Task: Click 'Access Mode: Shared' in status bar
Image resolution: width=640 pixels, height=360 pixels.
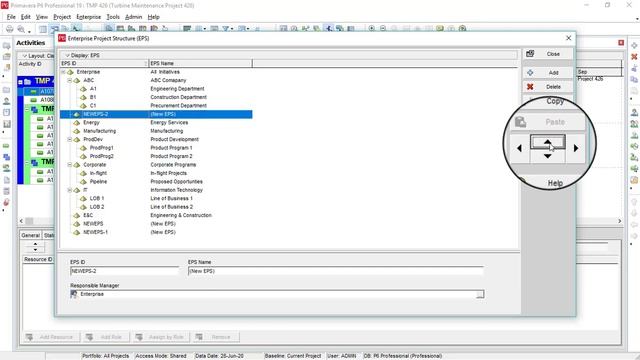Action: pos(160,356)
